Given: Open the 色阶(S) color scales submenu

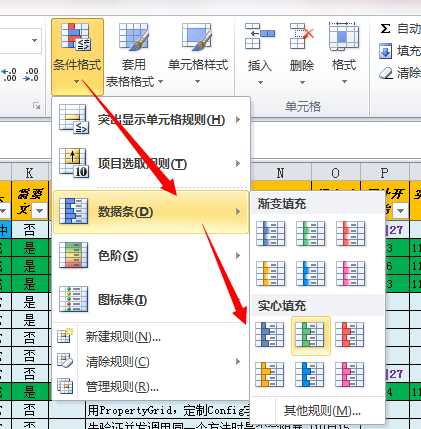Looking at the screenshot, I should point(151,256).
